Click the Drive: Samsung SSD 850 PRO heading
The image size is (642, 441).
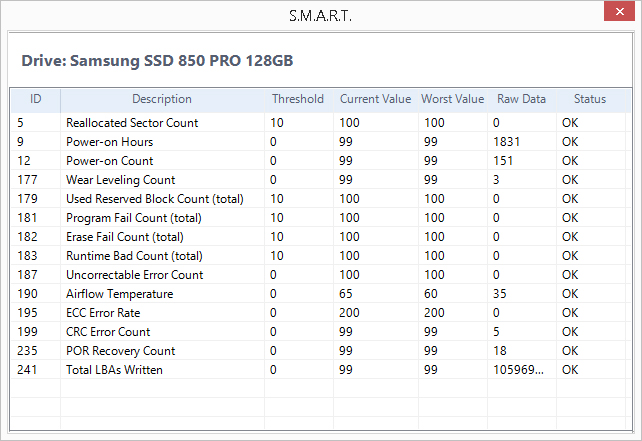tap(157, 61)
